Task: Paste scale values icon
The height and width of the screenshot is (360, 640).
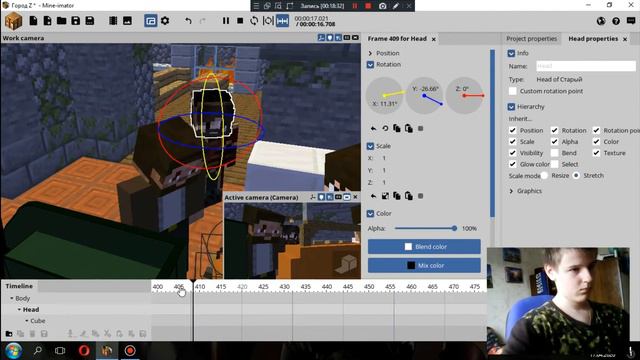Action: pyautogui.click(x=409, y=196)
